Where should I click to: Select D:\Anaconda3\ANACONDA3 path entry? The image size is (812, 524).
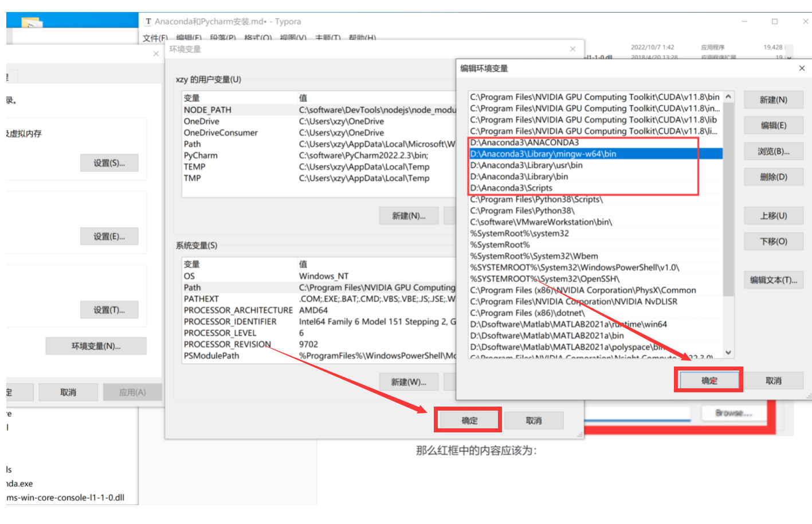[595, 143]
